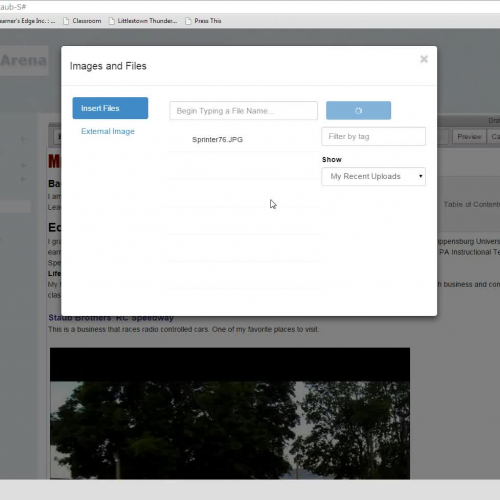Click the Preview button behind the dialog
Viewport: 500px width, 500px height.
click(469, 137)
